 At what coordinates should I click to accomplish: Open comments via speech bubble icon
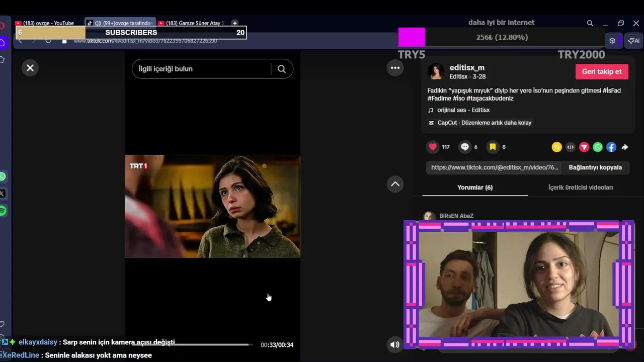point(465,147)
